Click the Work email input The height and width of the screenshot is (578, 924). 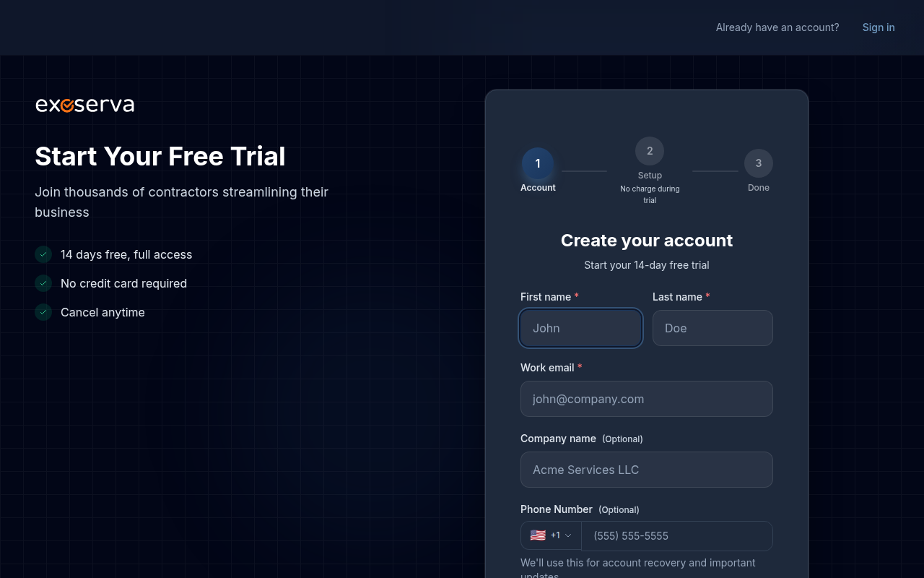(x=647, y=399)
